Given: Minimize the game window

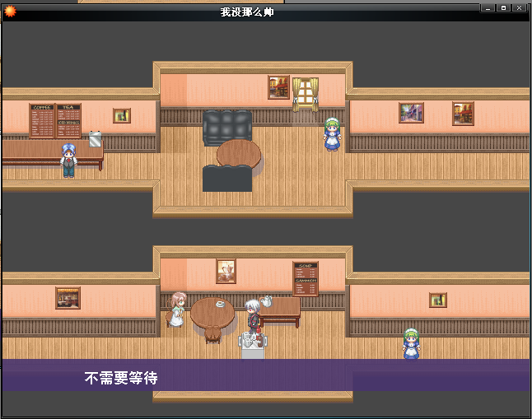Looking at the screenshot, I should click(x=488, y=7).
